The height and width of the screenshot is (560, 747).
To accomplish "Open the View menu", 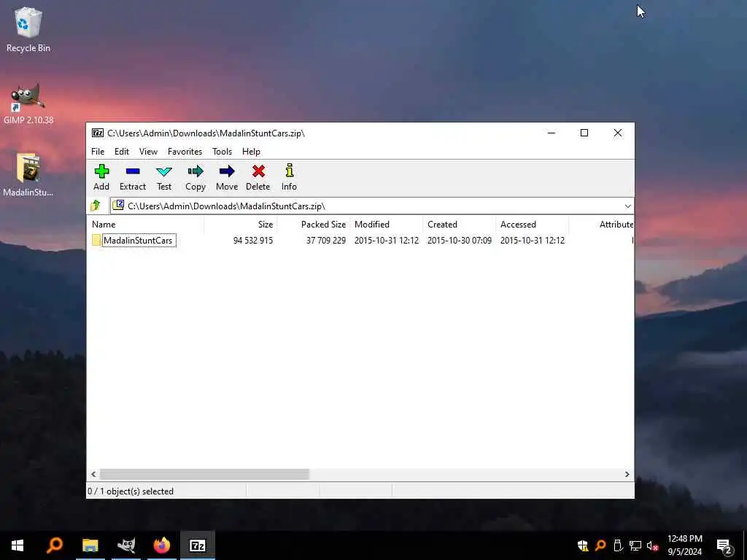I will (148, 152).
